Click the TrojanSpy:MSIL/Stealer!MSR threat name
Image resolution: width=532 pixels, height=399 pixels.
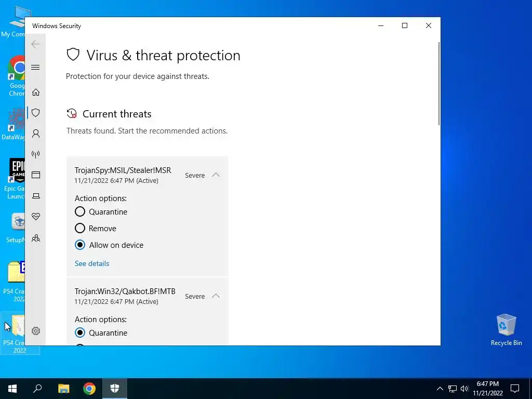[x=123, y=170]
